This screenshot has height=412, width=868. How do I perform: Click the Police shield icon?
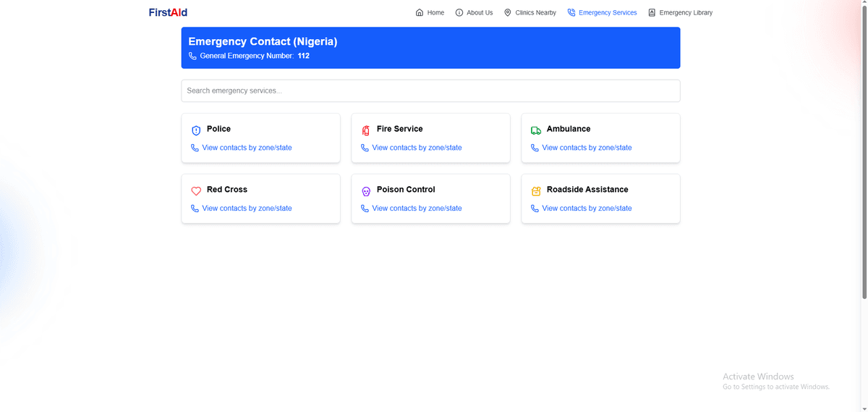[196, 130]
